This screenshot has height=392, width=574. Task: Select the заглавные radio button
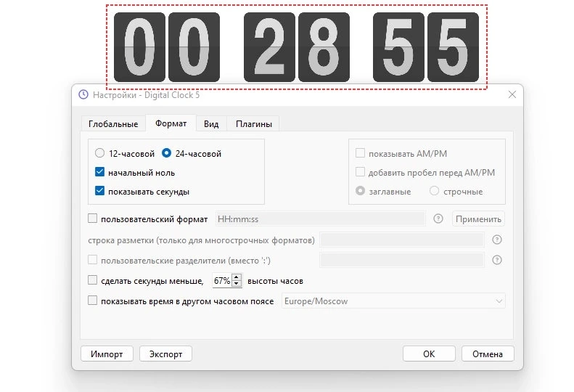click(x=360, y=191)
